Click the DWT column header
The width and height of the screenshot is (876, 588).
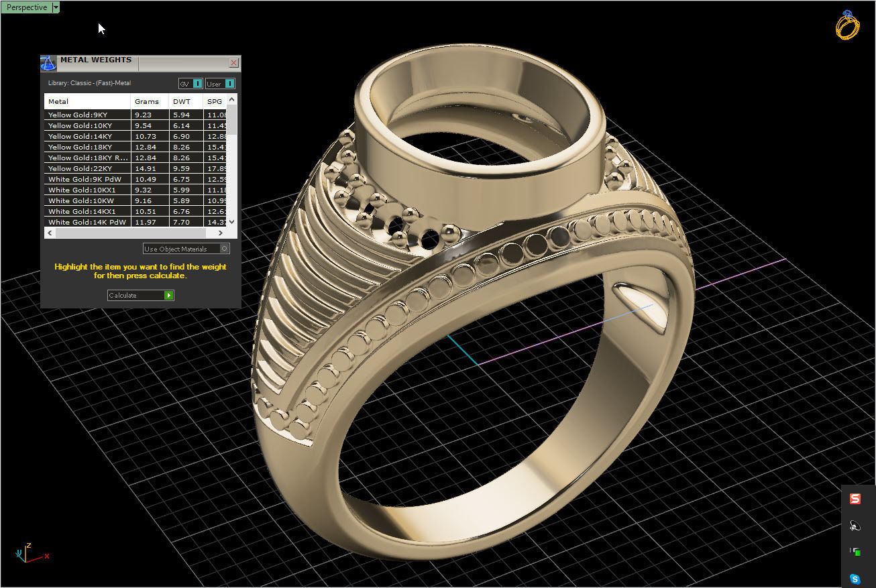tap(186, 101)
